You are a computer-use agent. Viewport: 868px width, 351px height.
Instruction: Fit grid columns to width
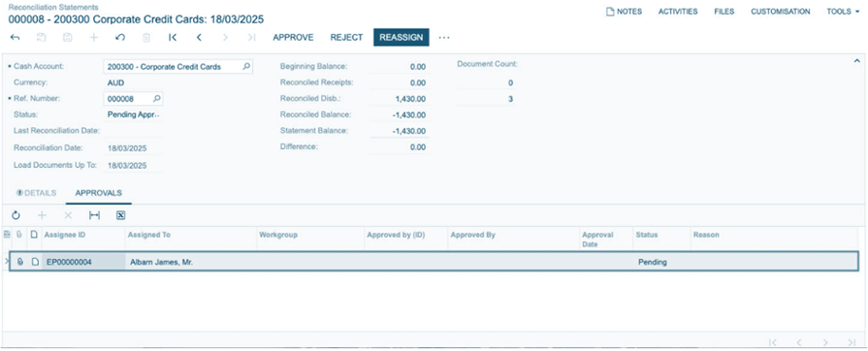coord(95,215)
